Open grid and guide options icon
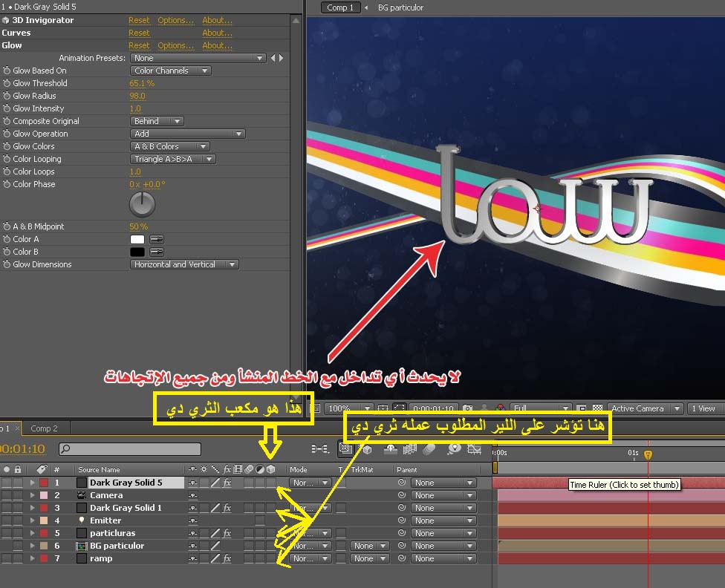725x588 pixels. coord(383,408)
